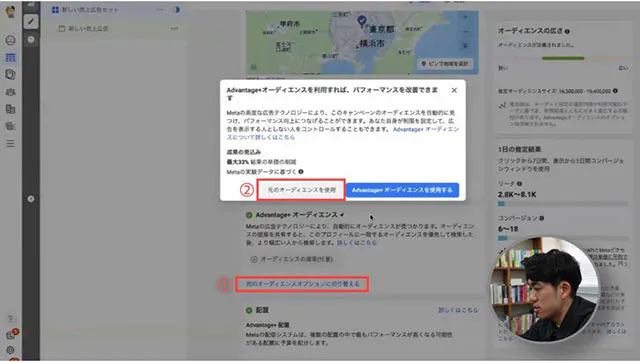Open the profile avatar in the sidebar
This screenshot has height=362, width=640.
10,11
